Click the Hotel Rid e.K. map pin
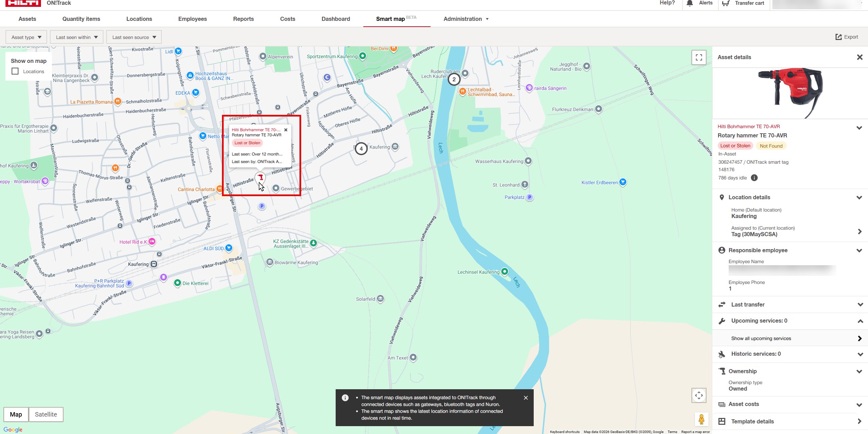Screen dimensions: 868x434 152,242
